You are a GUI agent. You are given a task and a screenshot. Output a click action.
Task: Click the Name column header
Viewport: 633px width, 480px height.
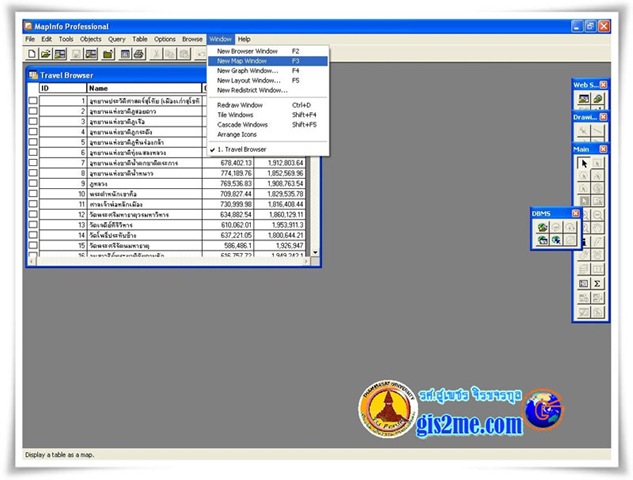[144, 88]
